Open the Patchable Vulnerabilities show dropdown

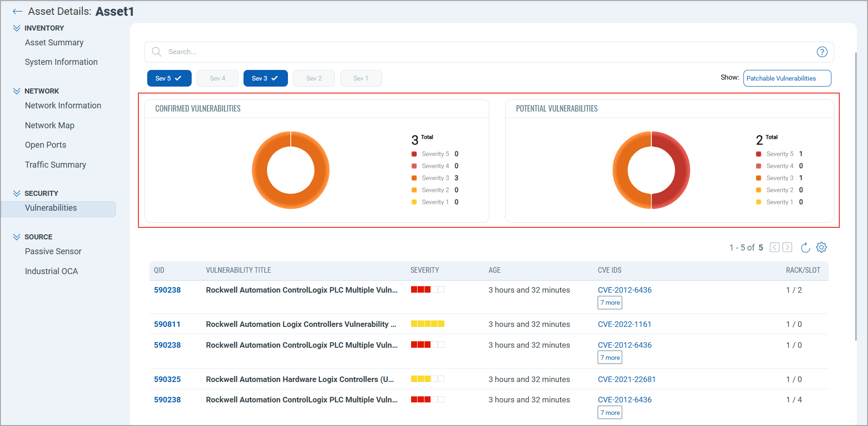[787, 78]
